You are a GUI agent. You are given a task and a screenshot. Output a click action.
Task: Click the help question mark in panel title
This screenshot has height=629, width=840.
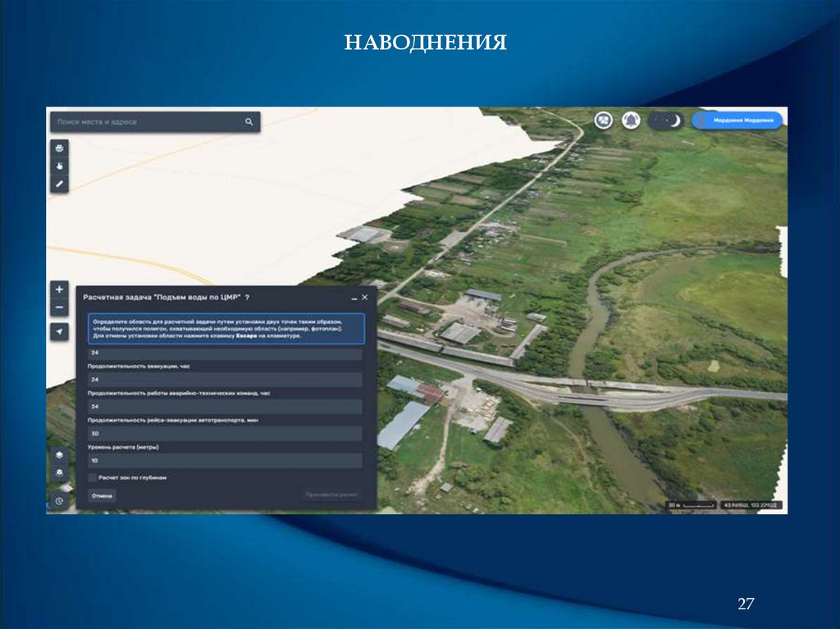pyautogui.click(x=247, y=297)
